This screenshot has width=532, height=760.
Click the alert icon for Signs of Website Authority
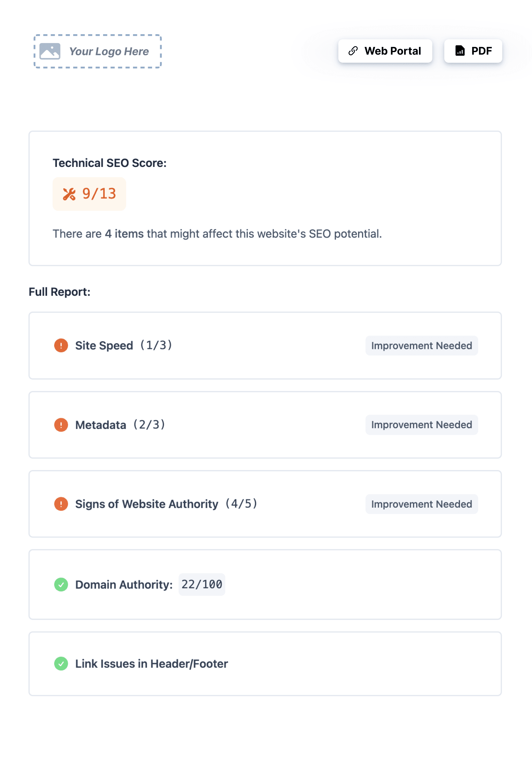coord(61,504)
